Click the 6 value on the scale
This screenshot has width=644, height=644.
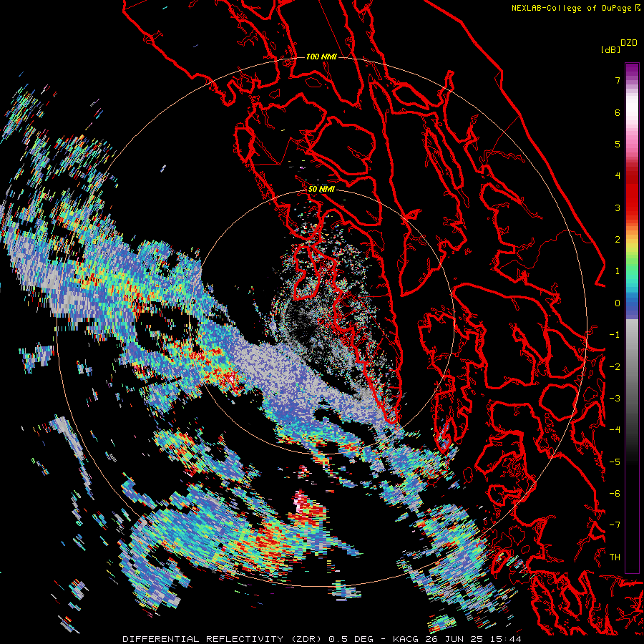pyautogui.click(x=618, y=112)
